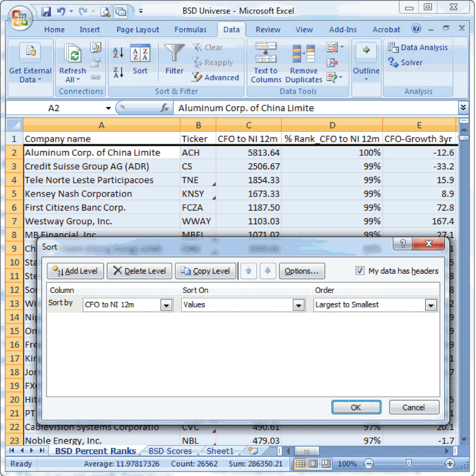The height and width of the screenshot is (476, 476).
Task: Click Delete Level button
Action: (x=139, y=271)
